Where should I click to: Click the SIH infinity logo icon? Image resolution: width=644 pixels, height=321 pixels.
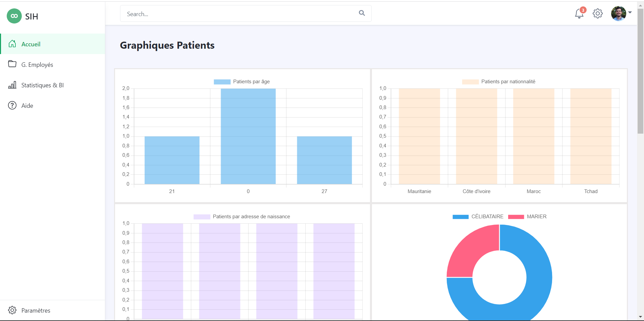coord(14,16)
